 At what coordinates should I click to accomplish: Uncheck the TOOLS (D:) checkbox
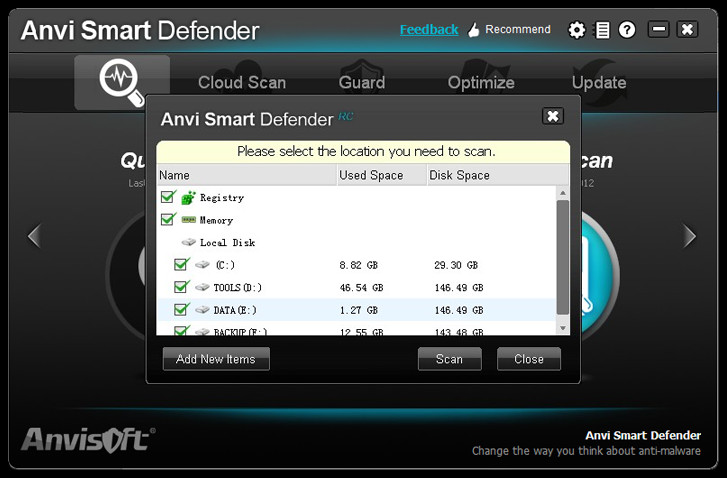(181, 287)
